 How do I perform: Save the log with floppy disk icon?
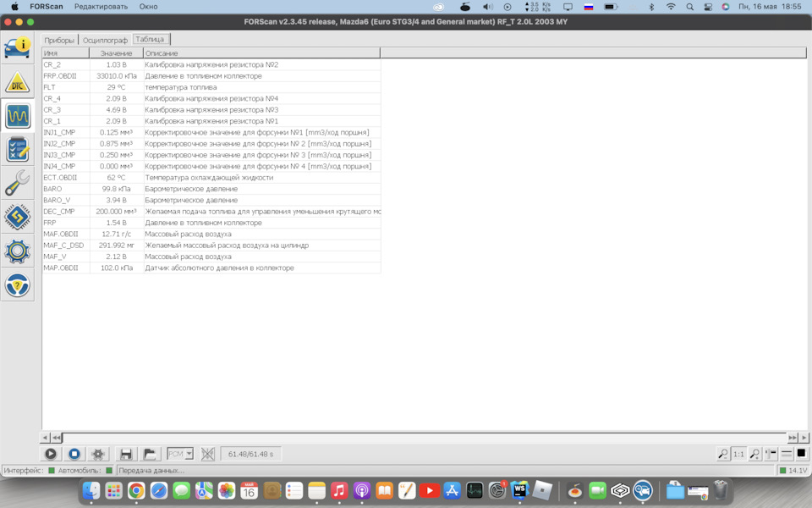pos(126,454)
